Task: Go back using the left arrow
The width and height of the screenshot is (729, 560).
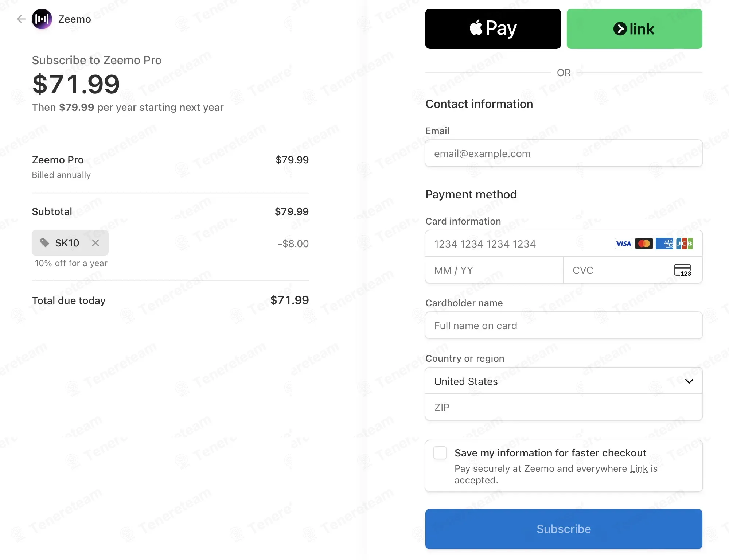Action: (21, 19)
